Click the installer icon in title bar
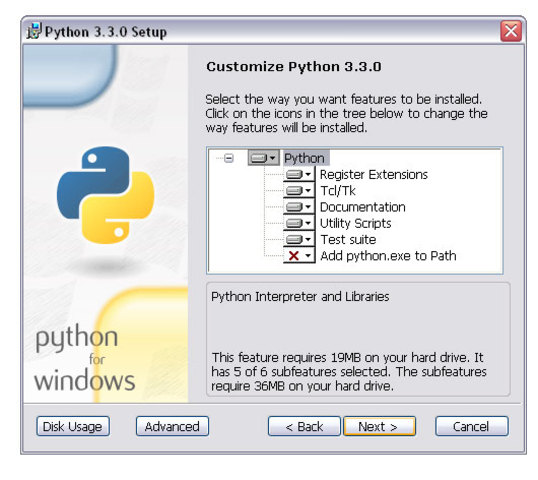 [x=34, y=31]
